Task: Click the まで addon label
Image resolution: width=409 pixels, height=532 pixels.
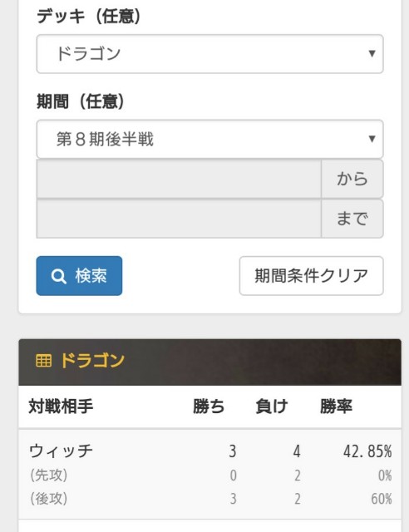Action: point(352,219)
